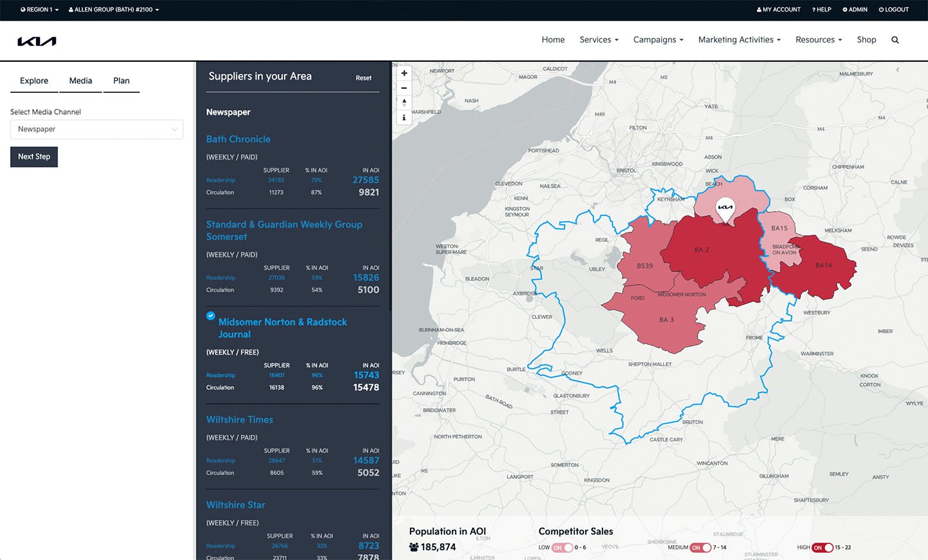
Task: Switch to the Plan tab
Action: [121, 81]
